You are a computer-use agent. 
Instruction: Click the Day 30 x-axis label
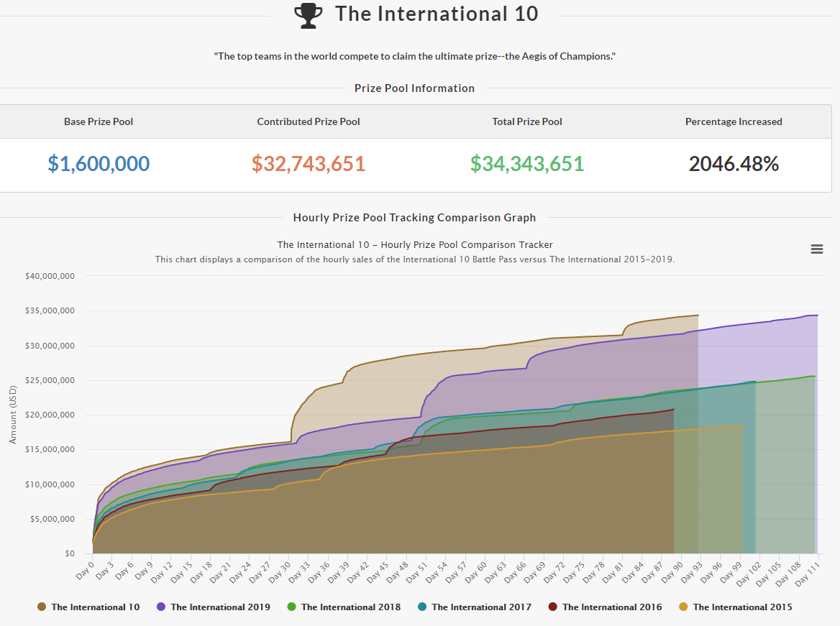[x=279, y=572]
